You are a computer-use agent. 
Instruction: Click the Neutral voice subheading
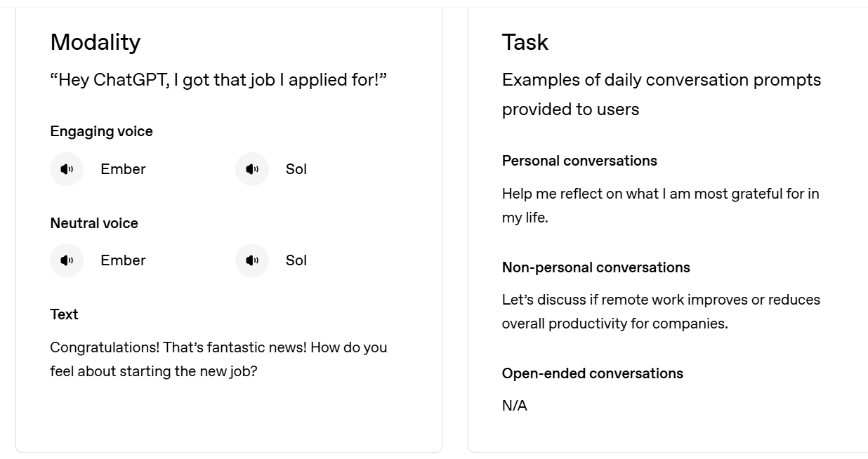(x=94, y=223)
